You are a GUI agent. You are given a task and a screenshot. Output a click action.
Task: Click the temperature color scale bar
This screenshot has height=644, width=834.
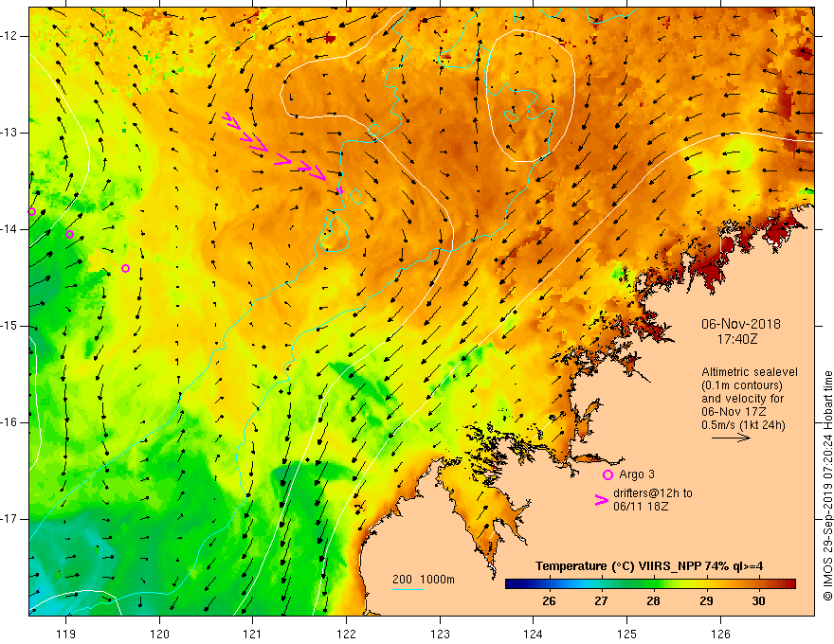[x=650, y=584]
